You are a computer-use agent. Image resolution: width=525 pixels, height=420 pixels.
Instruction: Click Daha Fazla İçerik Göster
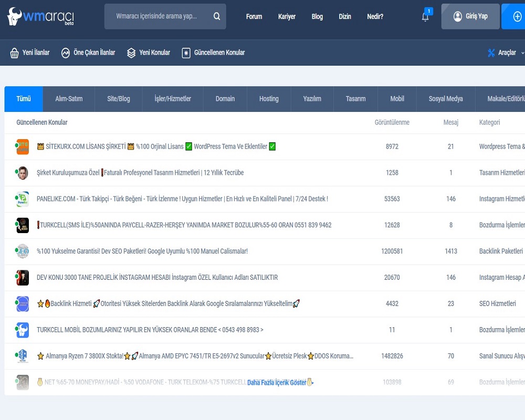(277, 383)
